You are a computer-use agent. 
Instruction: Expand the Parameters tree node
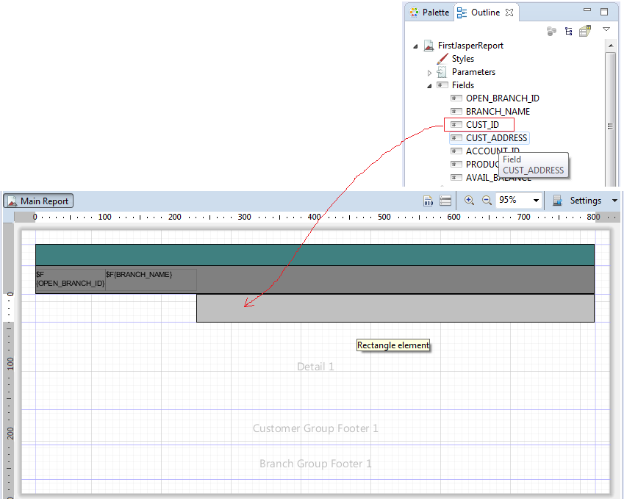click(430, 72)
